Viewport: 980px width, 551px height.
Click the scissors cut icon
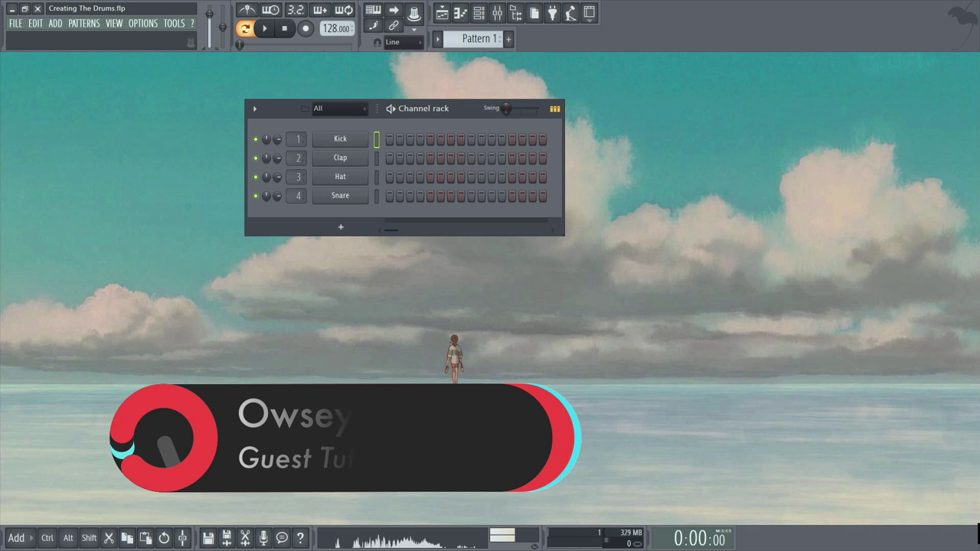coord(109,538)
